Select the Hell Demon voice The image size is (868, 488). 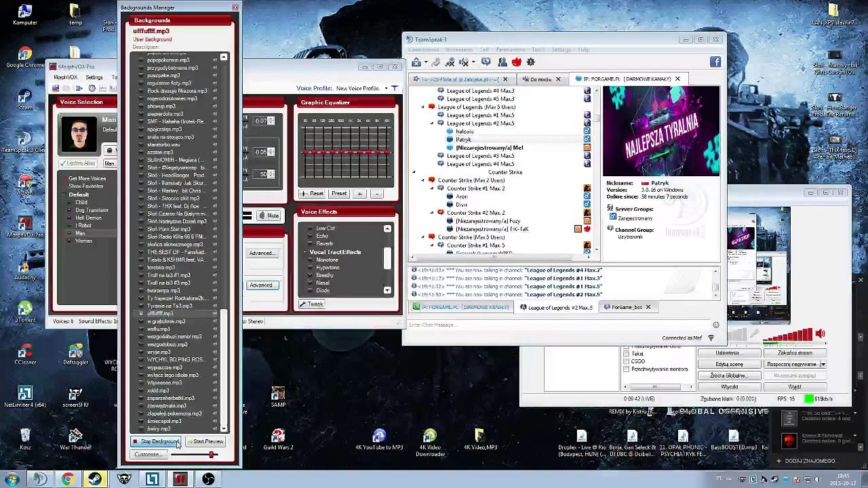(89, 218)
